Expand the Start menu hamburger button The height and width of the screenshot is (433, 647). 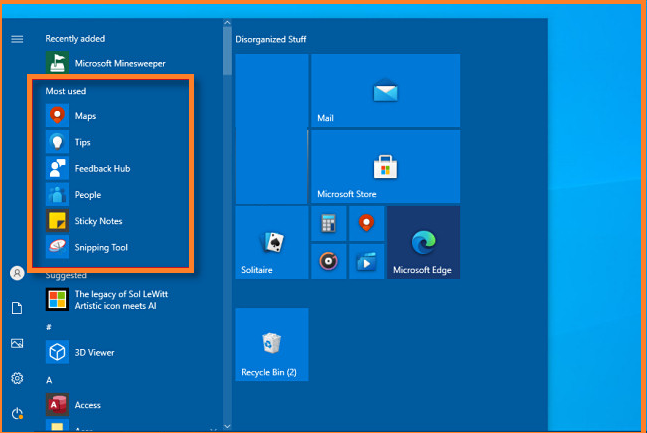pyautogui.click(x=17, y=39)
